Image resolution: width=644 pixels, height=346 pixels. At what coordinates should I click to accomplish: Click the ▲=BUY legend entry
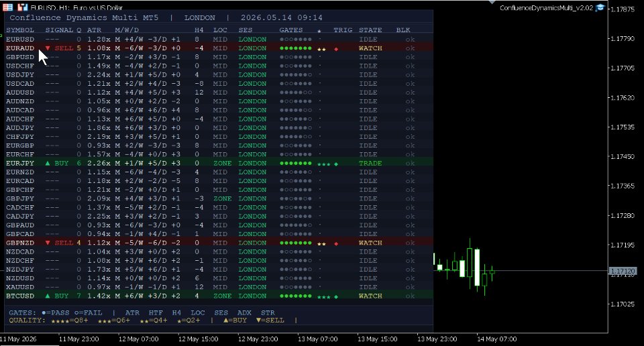click(235, 320)
